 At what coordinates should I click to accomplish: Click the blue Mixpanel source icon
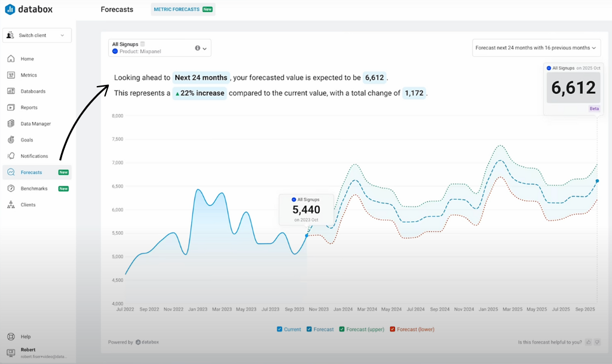[x=115, y=51]
